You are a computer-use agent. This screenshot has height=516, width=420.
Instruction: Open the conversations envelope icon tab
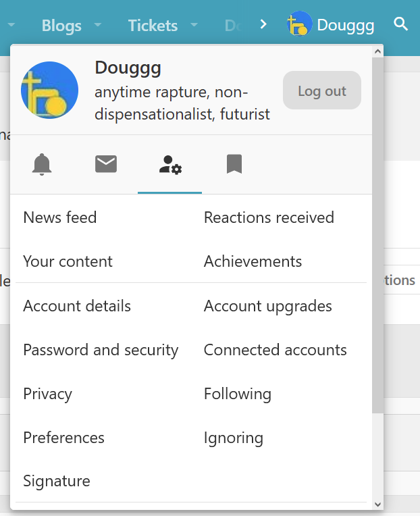click(106, 164)
